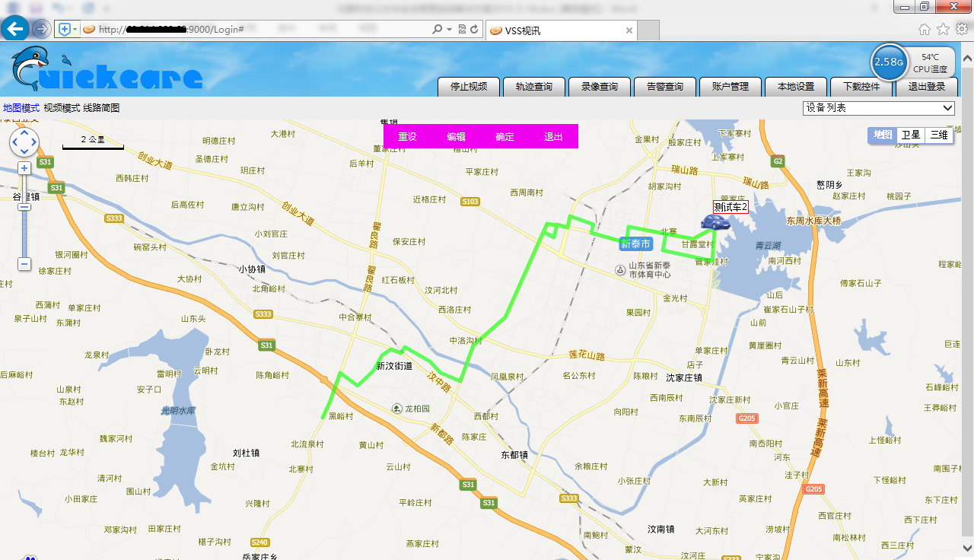
Task: Click the browser back arrow button
Action: pos(15,29)
